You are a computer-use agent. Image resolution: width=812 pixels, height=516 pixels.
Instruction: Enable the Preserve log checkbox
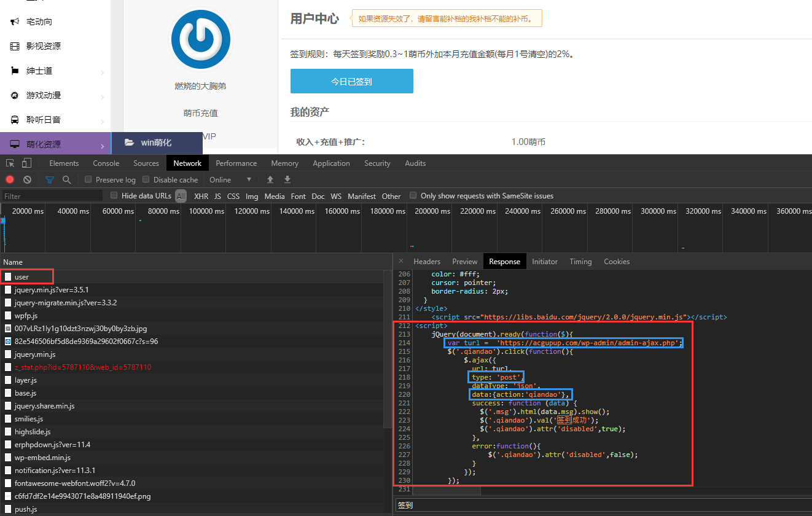88,179
